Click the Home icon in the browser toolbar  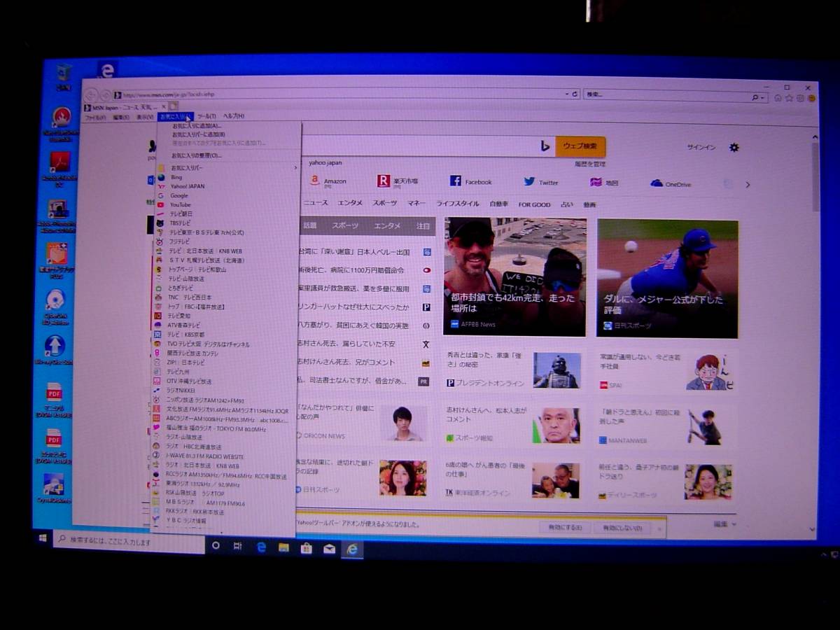(778, 98)
